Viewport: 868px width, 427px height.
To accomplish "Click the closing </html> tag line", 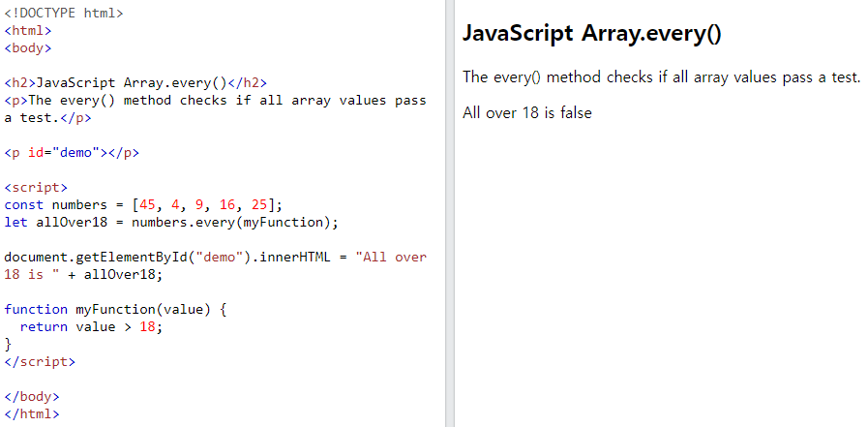I will pos(32,413).
